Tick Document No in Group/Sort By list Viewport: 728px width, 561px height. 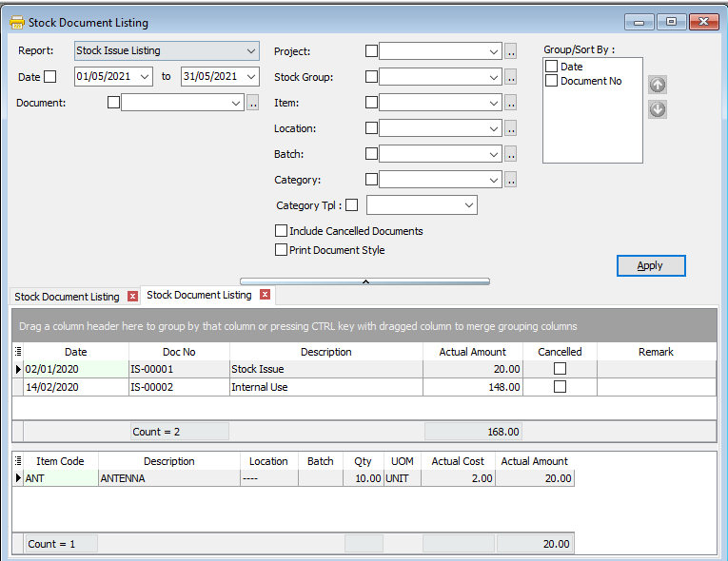tap(552, 82)
